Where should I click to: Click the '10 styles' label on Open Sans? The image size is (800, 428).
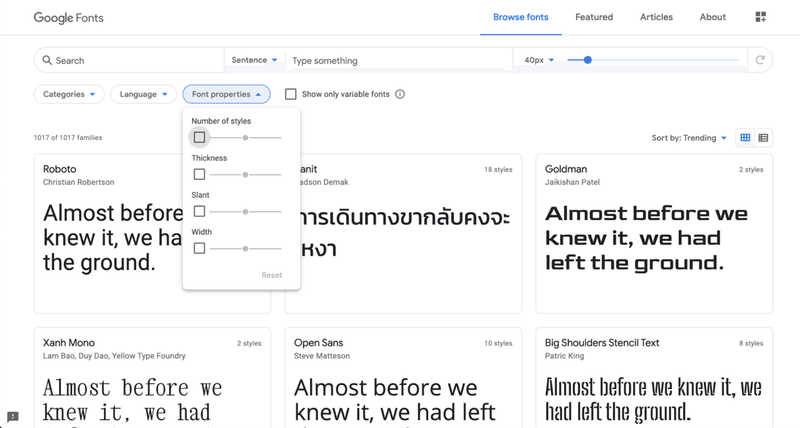click(x=498, y=343)
